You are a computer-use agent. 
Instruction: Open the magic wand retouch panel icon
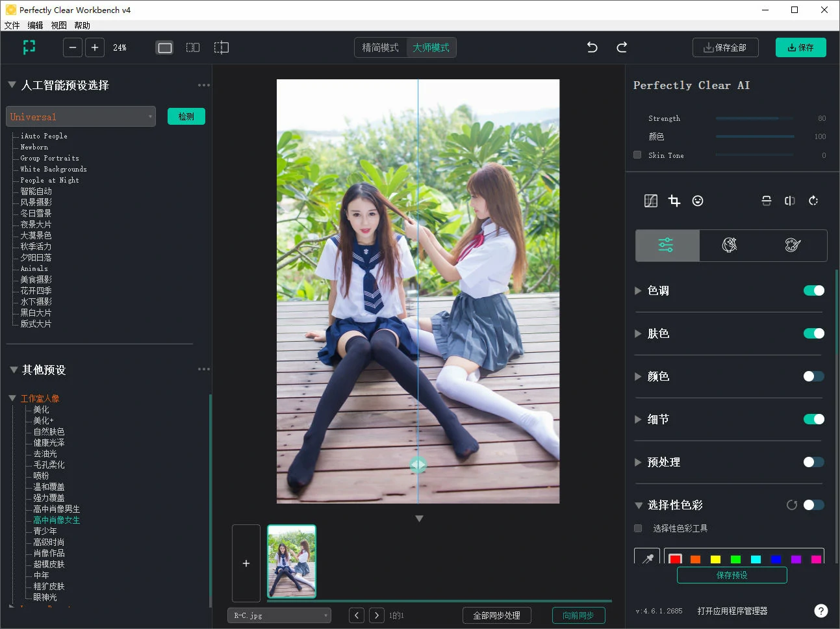[729, 245]
